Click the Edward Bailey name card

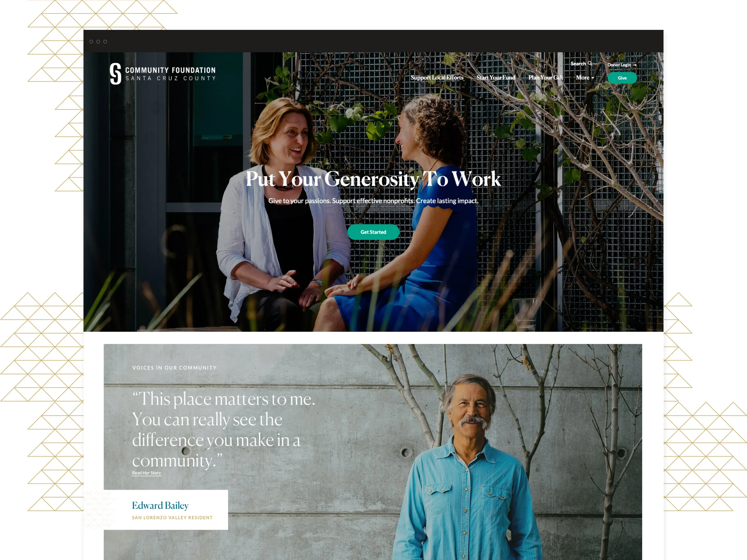166,510
